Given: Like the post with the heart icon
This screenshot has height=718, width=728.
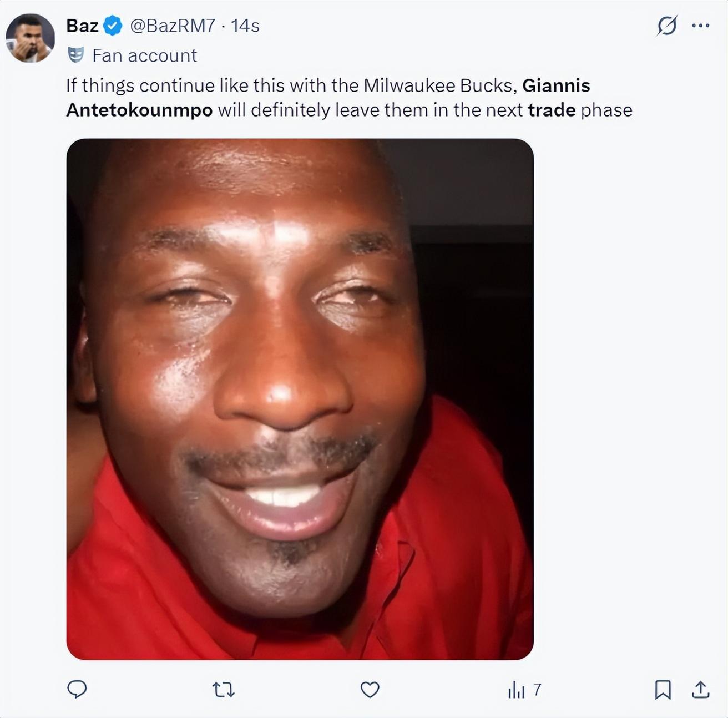Looking at the screenshot, I should (x=370, y=690).
